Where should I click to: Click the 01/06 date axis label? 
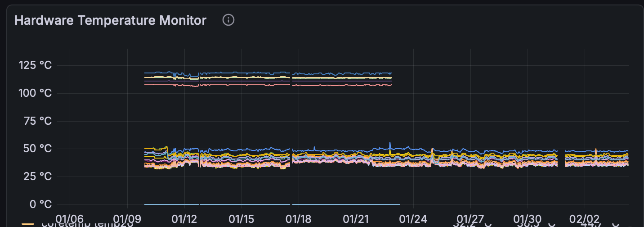tap(70, 219)
